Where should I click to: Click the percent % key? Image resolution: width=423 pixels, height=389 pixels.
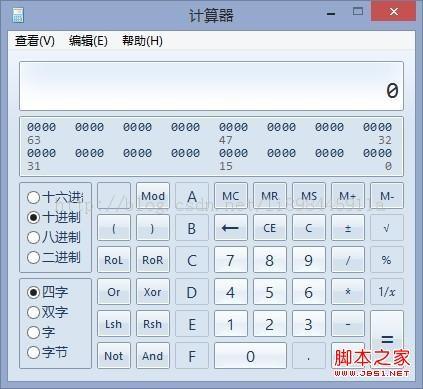387,260
